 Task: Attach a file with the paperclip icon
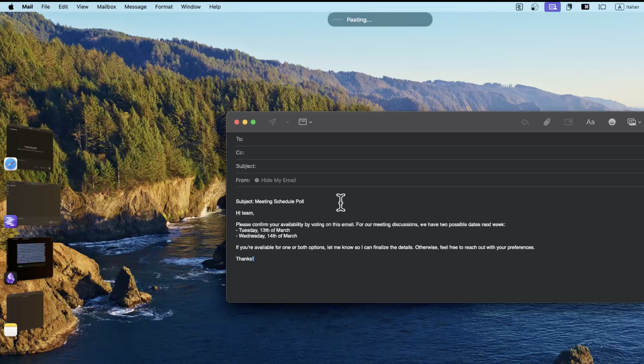point(547,122)
